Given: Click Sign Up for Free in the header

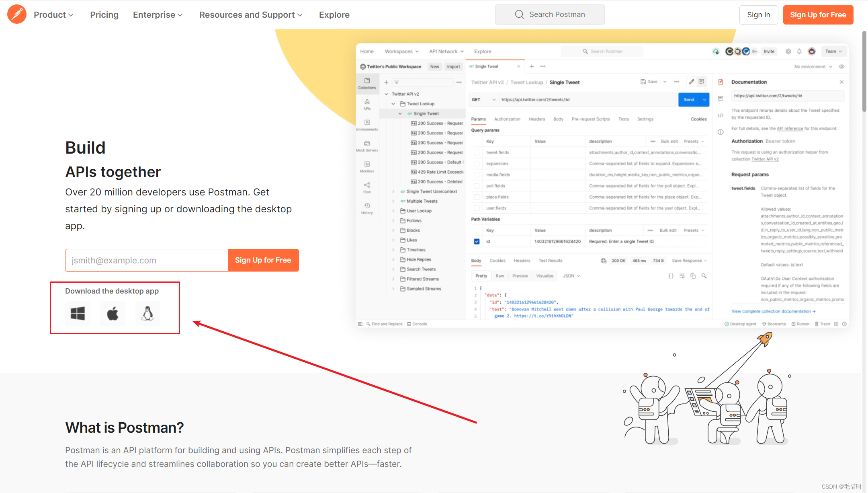Looking at the screenshot, I should click(x=818, y=15).
